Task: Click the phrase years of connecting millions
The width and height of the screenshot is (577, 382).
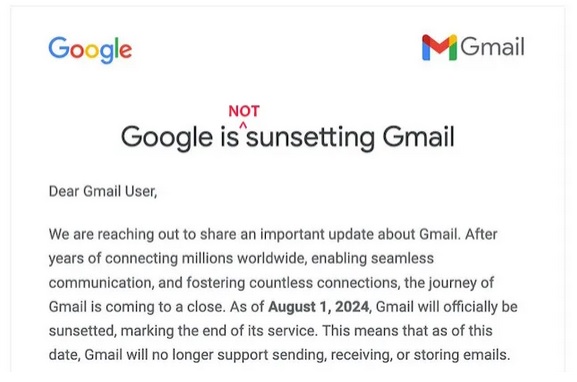Action: click(x=141, y=259)
